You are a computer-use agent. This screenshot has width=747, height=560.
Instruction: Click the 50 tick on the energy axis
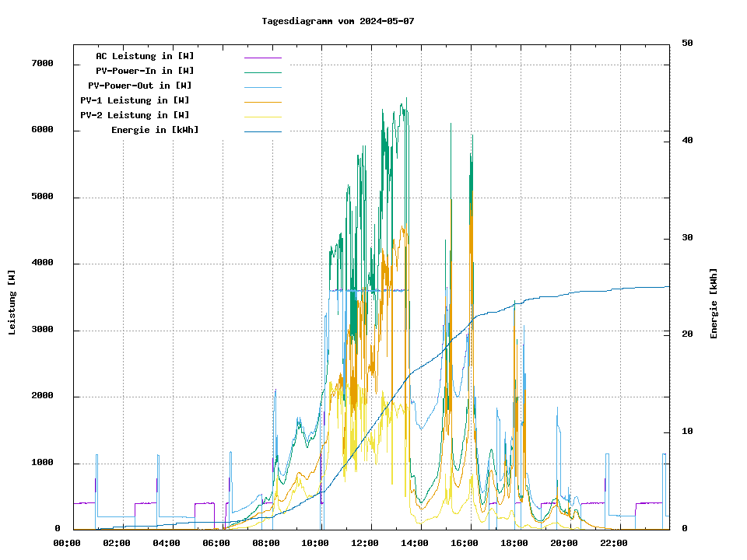pos(687,43)
